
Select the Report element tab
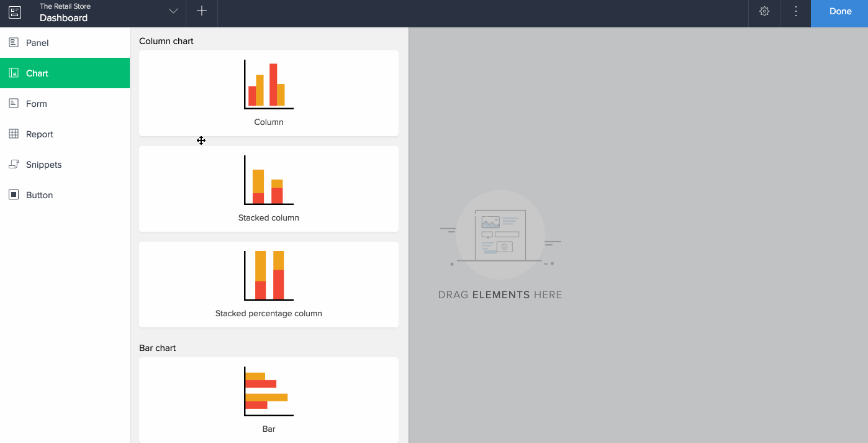click(65, 134)
